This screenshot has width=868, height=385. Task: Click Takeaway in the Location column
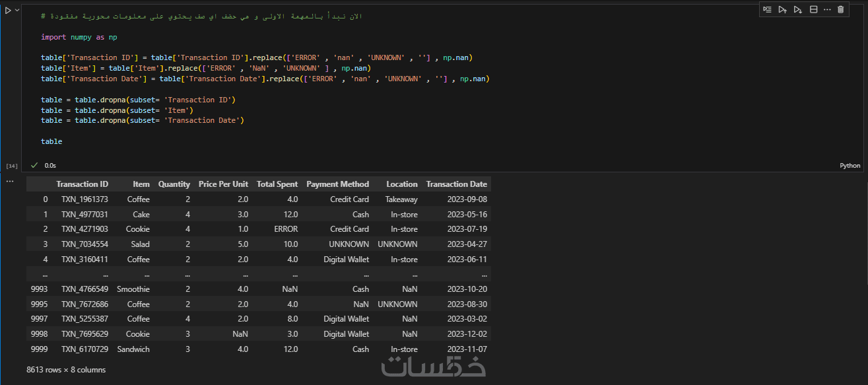401,199
